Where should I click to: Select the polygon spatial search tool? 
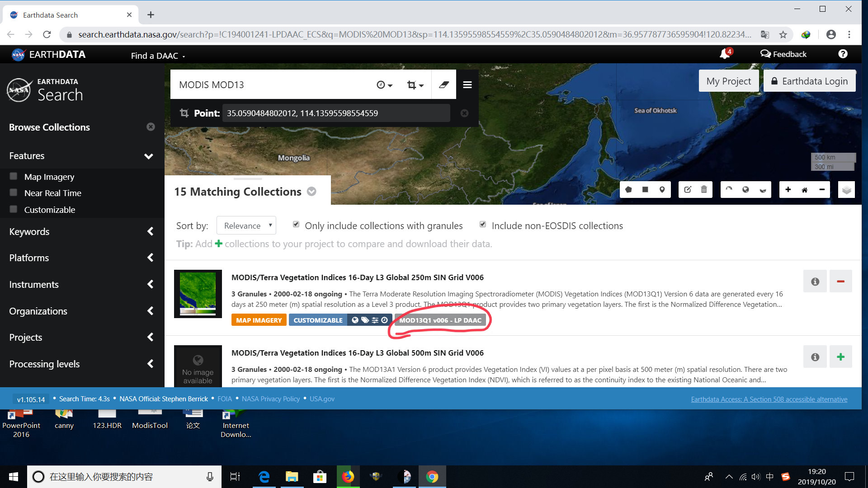point(628,189)
